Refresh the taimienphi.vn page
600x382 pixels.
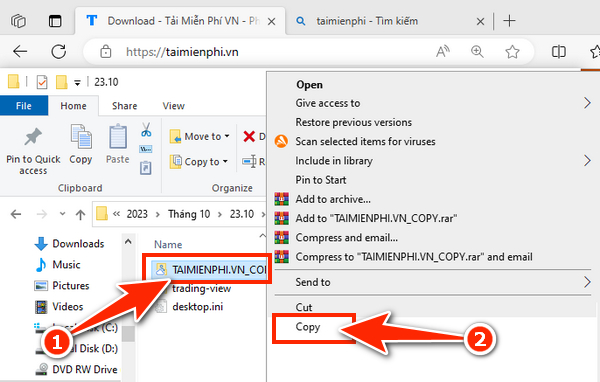click(x=59, y=51)
